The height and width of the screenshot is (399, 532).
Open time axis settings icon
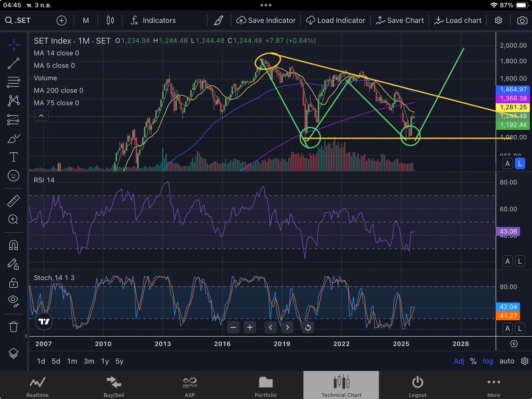coord(514,344)
